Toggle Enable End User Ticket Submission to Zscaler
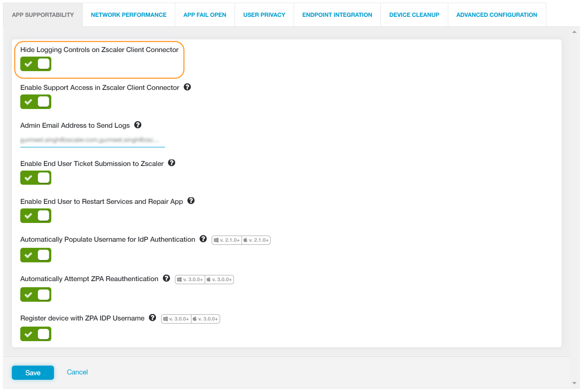Screen dimensions: 583x392 (36, 177)
